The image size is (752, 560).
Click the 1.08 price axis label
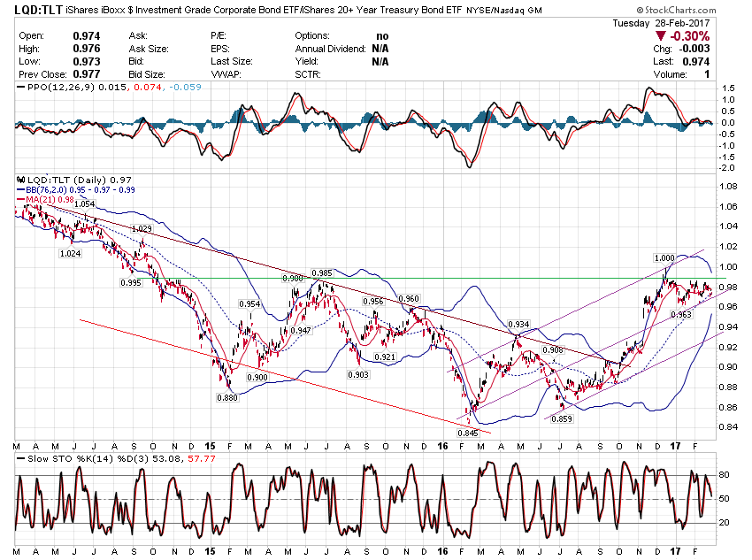(x=728, y=187)
